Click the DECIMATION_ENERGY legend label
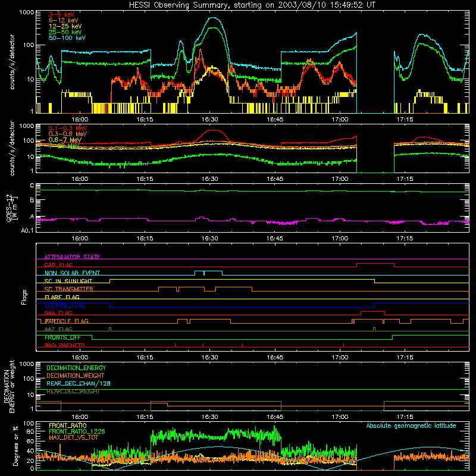 [x=76, y=368]
